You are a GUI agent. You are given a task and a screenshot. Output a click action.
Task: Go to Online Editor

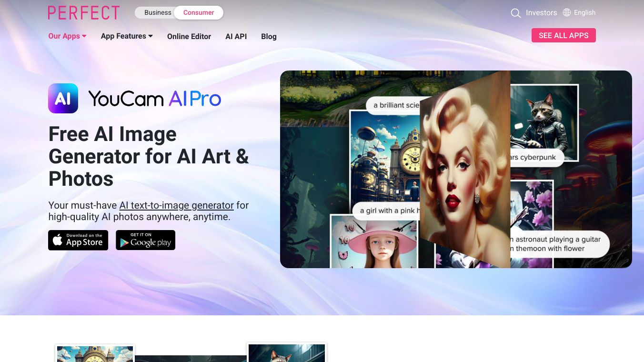(189, 36)
